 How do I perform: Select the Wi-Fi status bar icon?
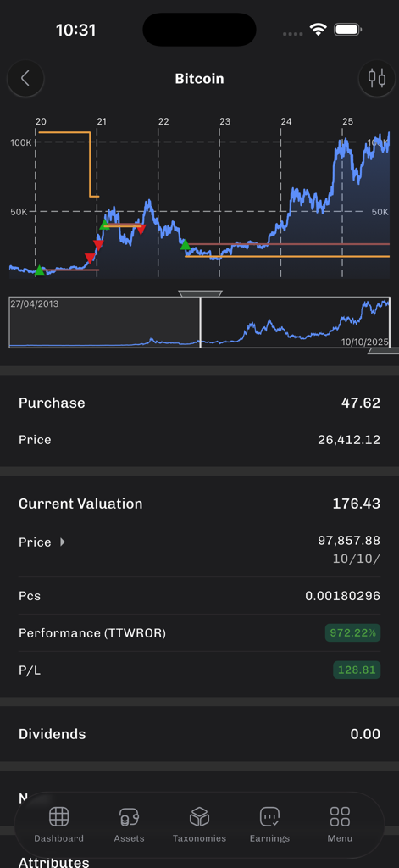319,30
